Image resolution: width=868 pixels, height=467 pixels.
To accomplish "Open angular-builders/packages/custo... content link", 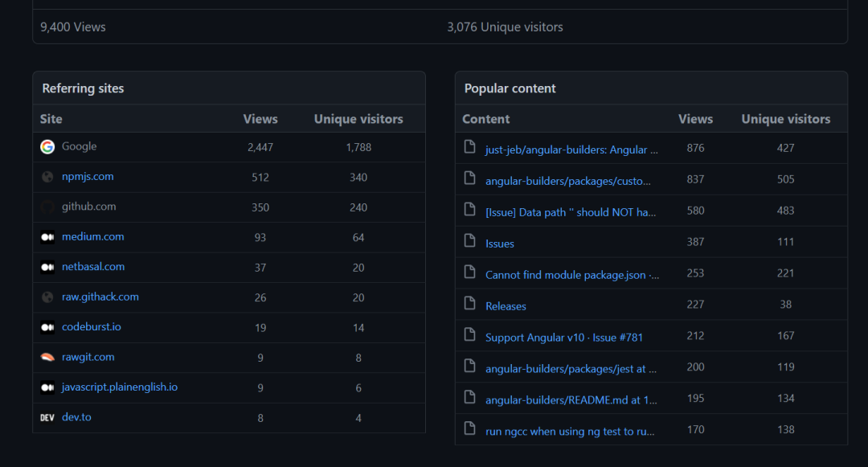I will (568, 182).
